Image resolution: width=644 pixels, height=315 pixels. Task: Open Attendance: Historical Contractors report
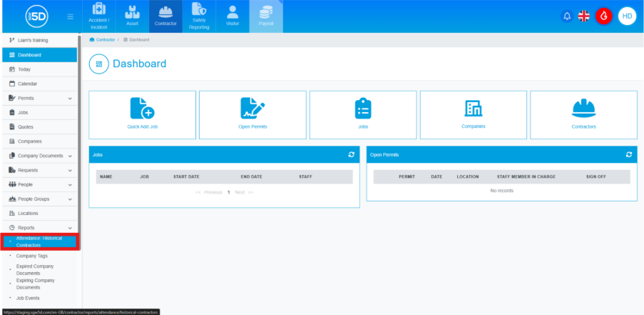(x=40, y=241)
